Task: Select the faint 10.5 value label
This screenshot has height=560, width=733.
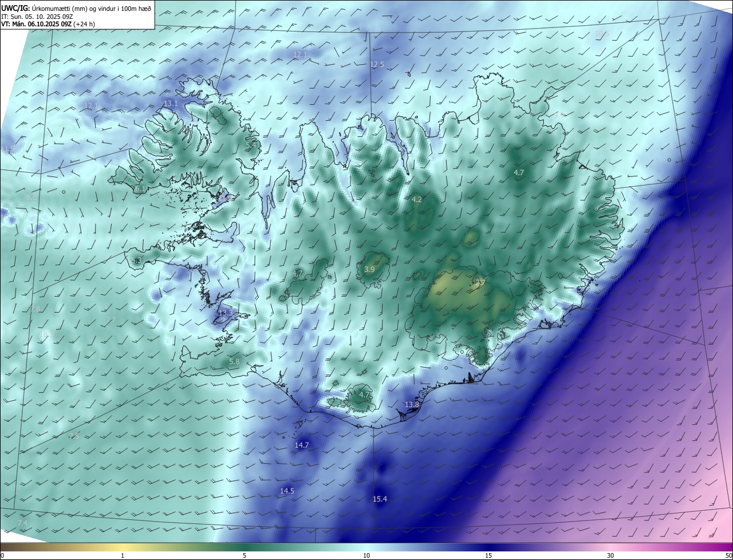Action: click(x=601, y=34)
